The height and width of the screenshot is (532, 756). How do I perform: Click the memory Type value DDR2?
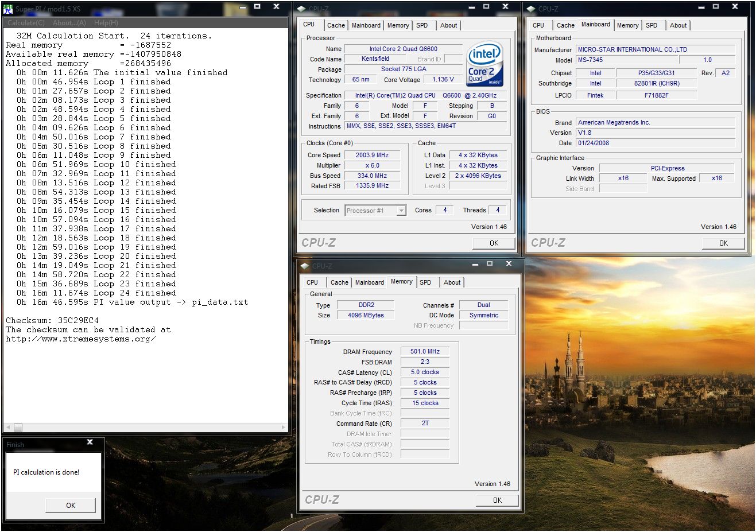coord(366,305)
